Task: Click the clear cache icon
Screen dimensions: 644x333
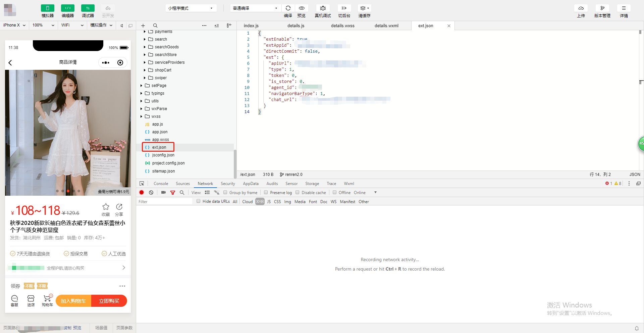Action: pyautogui.click(x=365, y=8)
